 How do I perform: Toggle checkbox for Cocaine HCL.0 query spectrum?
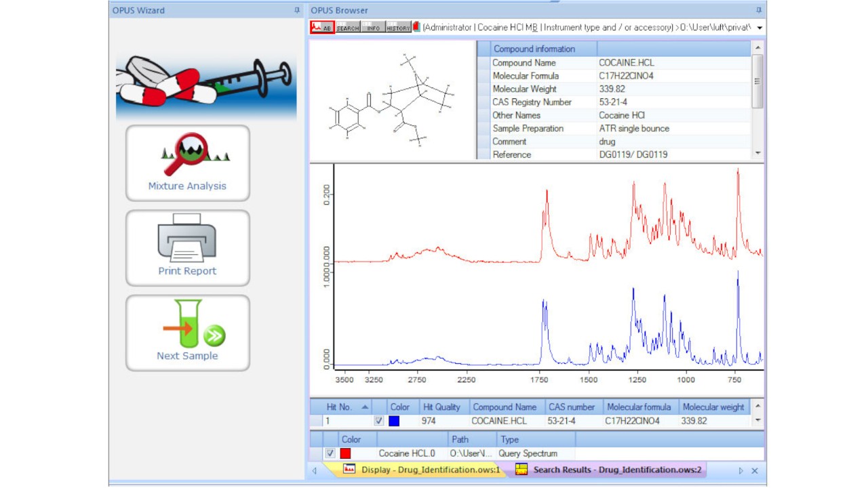click(330, 453)
